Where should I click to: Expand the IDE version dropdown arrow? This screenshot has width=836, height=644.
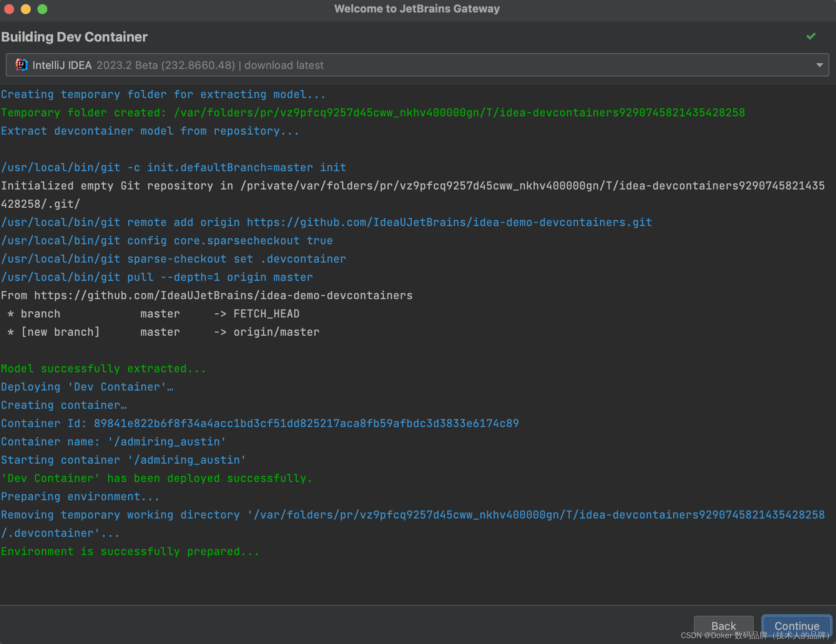819,65
